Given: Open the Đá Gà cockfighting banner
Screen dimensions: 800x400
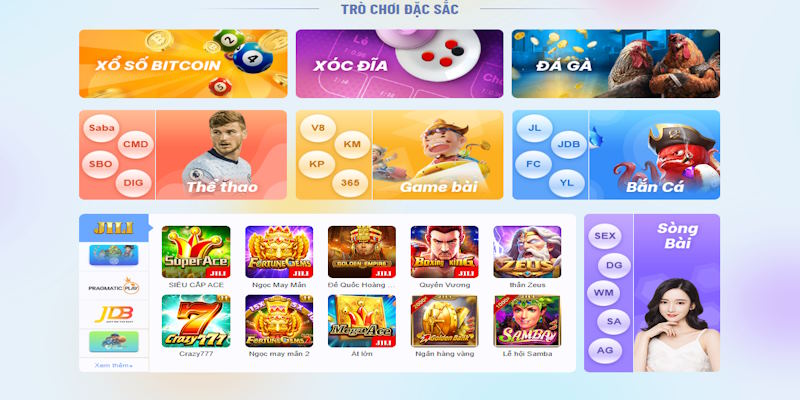Looking at the screenshot, I should [616, 64].
